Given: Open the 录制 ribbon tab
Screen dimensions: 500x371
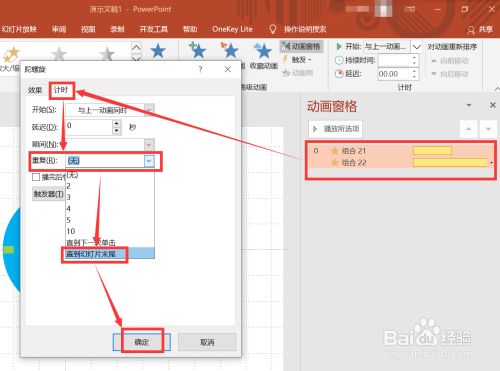Looking at the screenshot, I should [x=117, y=29].
